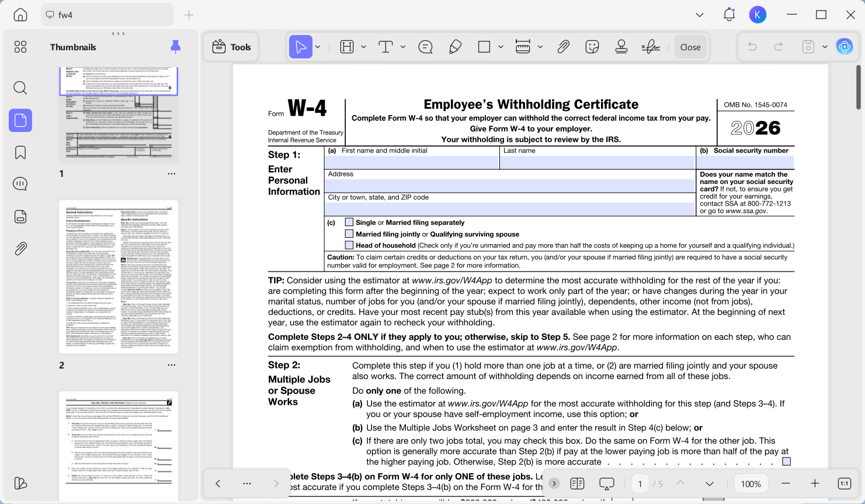The height and width of the screenshot is (504, 865).
Task: Open the stamp tool
Action: pos(621,47)
